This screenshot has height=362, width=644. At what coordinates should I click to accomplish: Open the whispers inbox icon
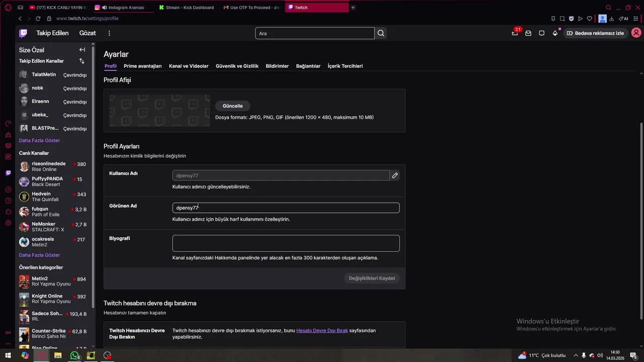pos(528,33)
